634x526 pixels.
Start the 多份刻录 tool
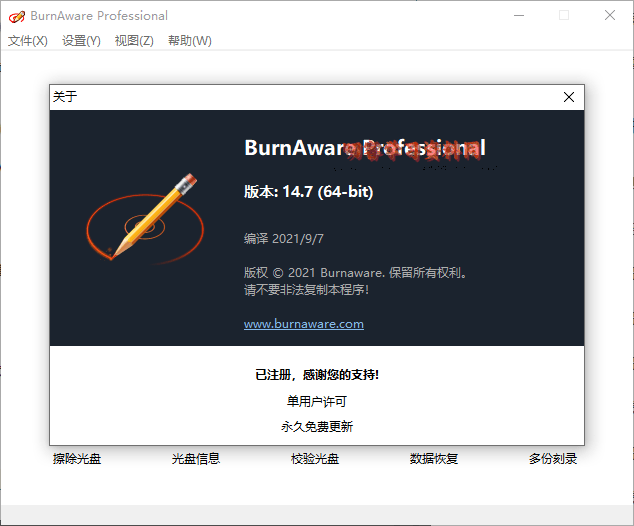[x=553, y=459]
